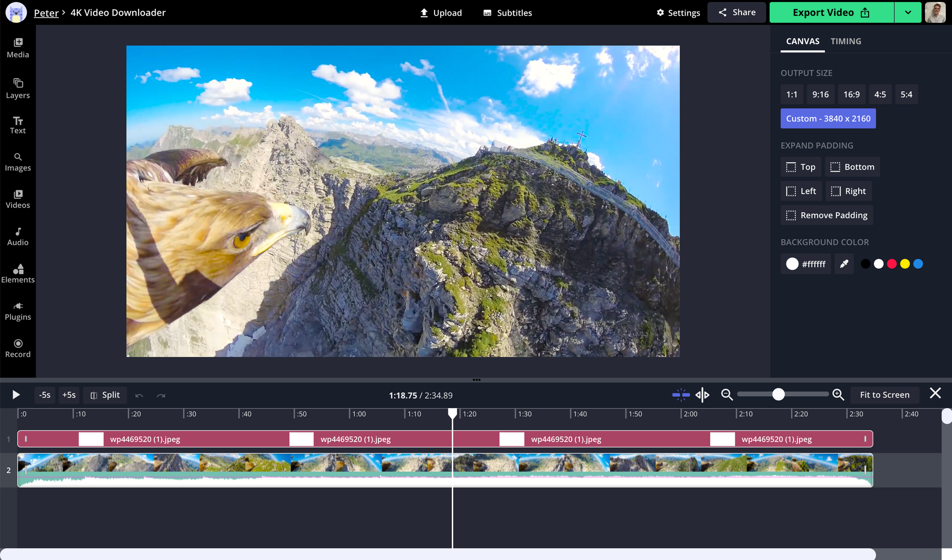This screenshot has width=952, height=560.
Task: Select the 9:16 output size option
Action: [x=820, y=94]
